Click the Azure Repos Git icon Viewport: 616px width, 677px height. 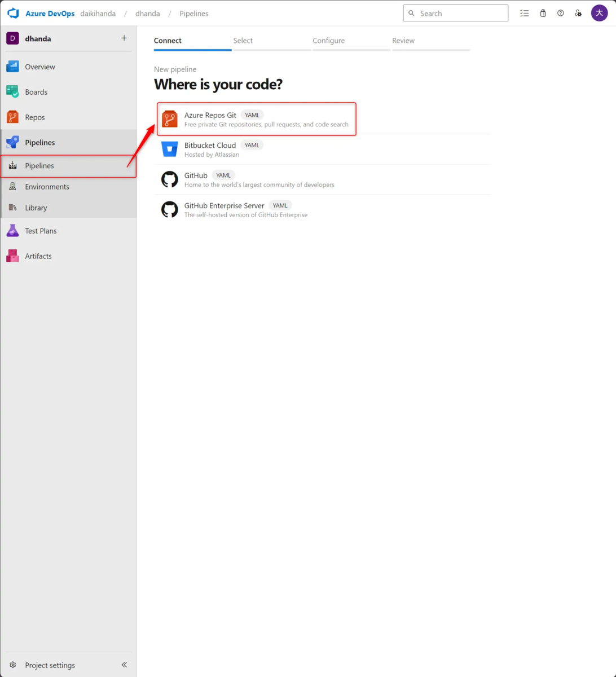click(170, 119)
